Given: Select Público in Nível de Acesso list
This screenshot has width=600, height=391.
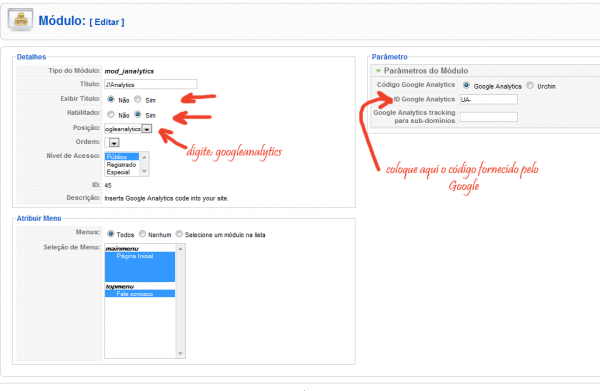Looking at the screenshot, I should 122,157.
